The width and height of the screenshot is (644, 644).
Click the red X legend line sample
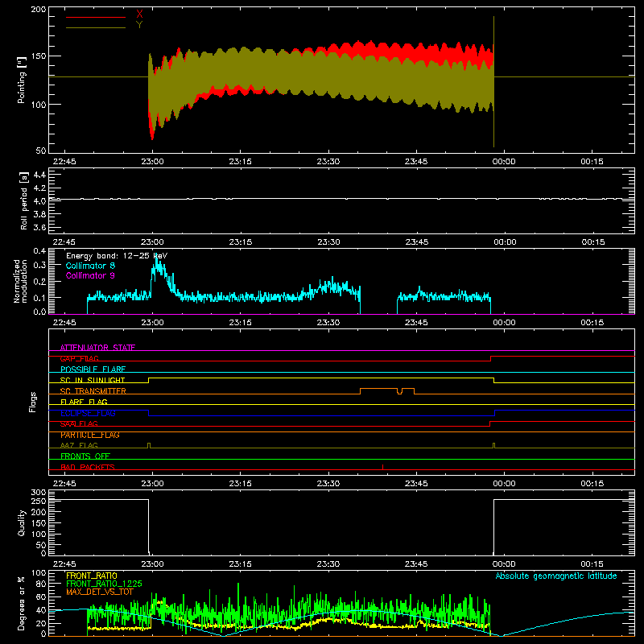pyautogui.click(x=96, y=17)
